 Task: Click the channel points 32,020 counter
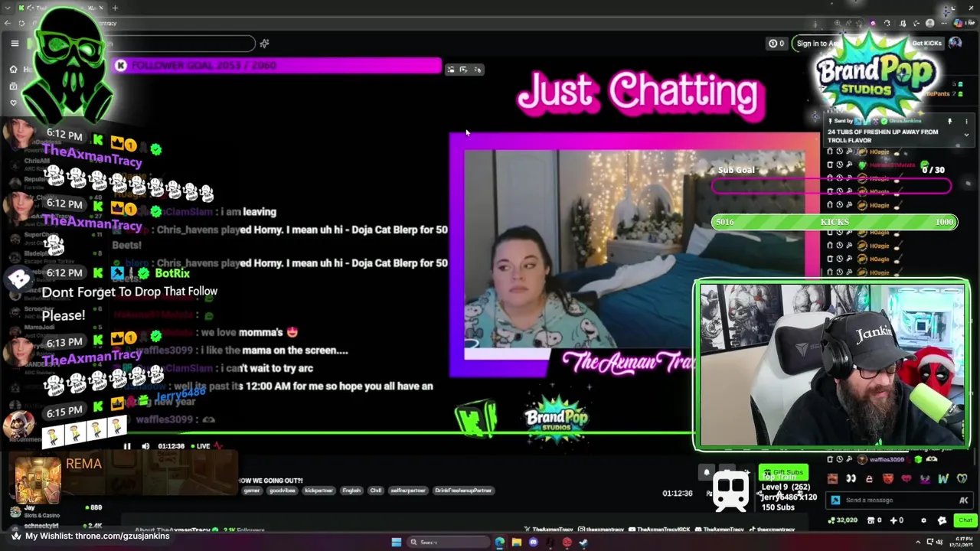(842, 520)
